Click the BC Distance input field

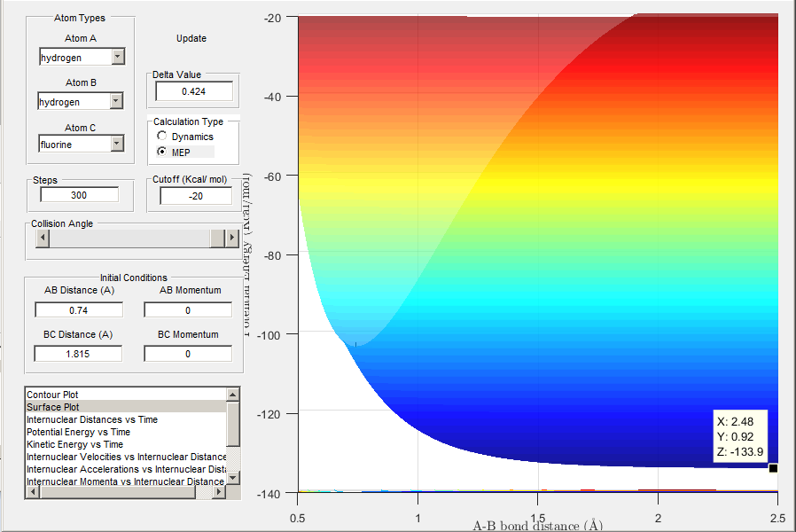(79, 354)
